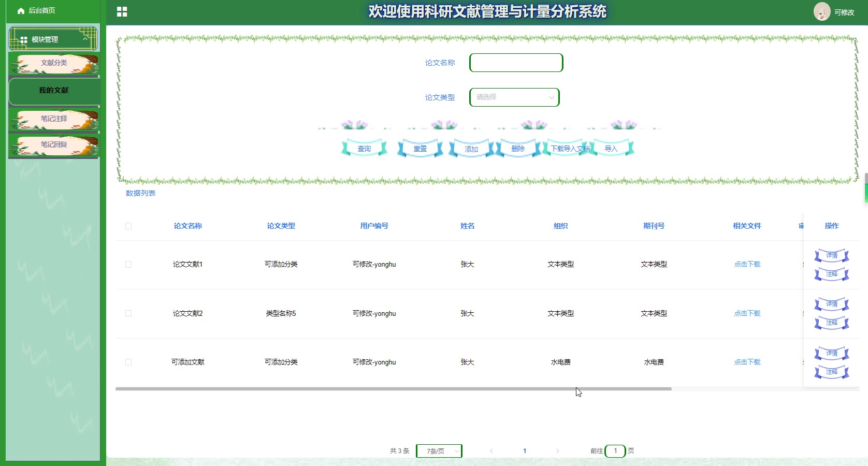868x466 pixels.
Task: Click the previous page arrow
Action: (491, 451)
